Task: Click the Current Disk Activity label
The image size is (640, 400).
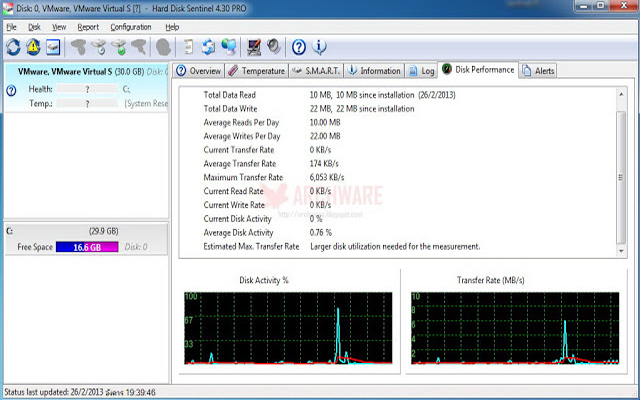Action: pyautogui.click(x=238, y=219)
